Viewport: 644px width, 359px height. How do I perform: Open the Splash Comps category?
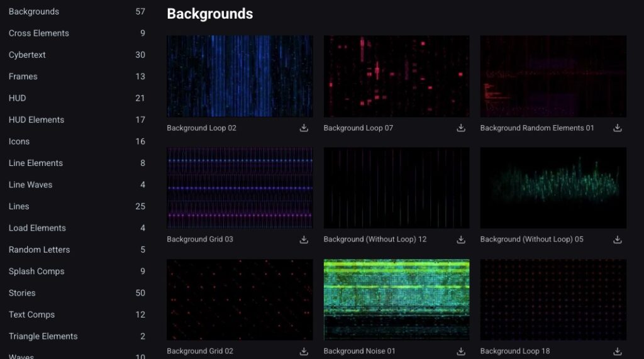36,271
